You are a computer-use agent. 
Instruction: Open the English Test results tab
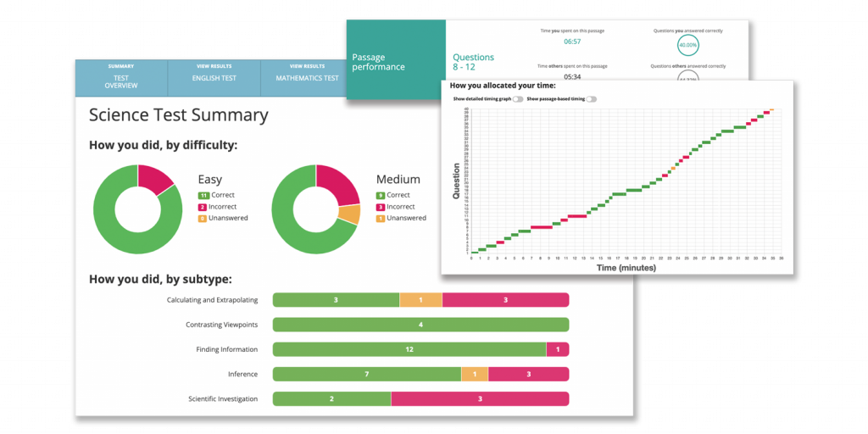pyautogui.click(x=214, y=77)
